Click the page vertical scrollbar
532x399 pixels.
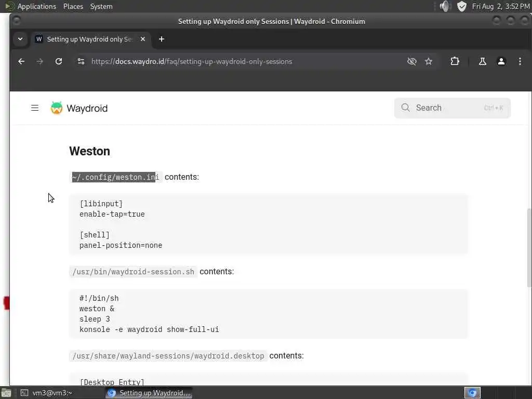point(529,248)
